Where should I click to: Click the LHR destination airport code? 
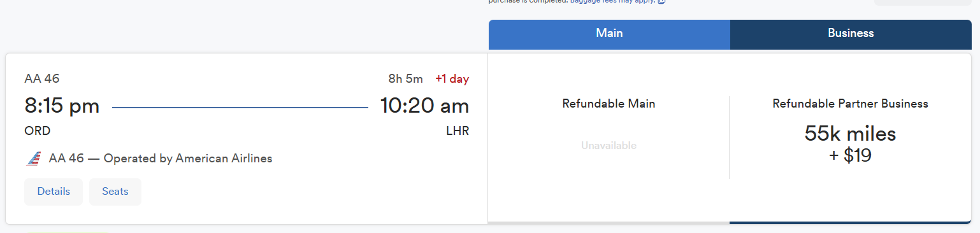click(x=458, y=131)
